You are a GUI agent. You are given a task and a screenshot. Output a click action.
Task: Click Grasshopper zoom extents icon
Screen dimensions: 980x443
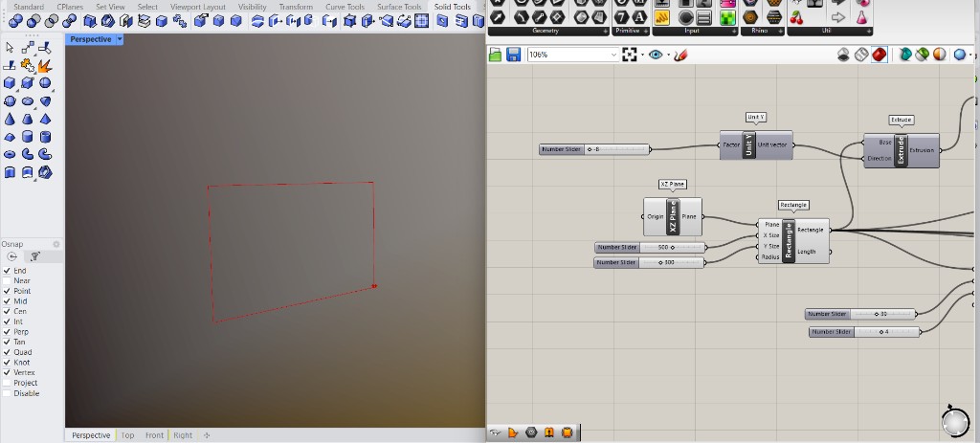click(x=630, y=55)
